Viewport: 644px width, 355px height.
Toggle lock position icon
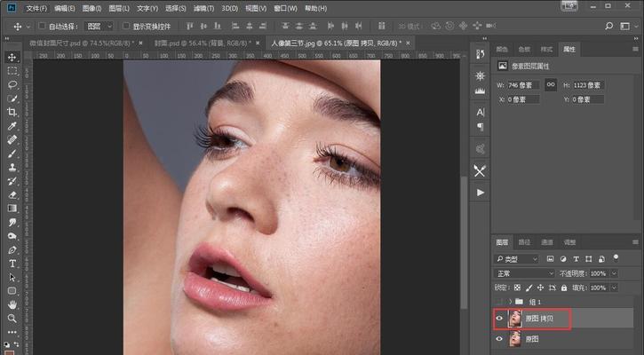(540, 288)
